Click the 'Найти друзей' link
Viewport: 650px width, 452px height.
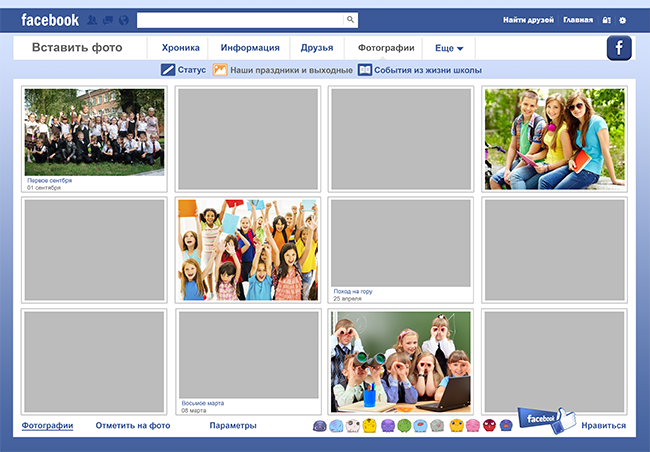pyautogui.click(x=530, y=20)
